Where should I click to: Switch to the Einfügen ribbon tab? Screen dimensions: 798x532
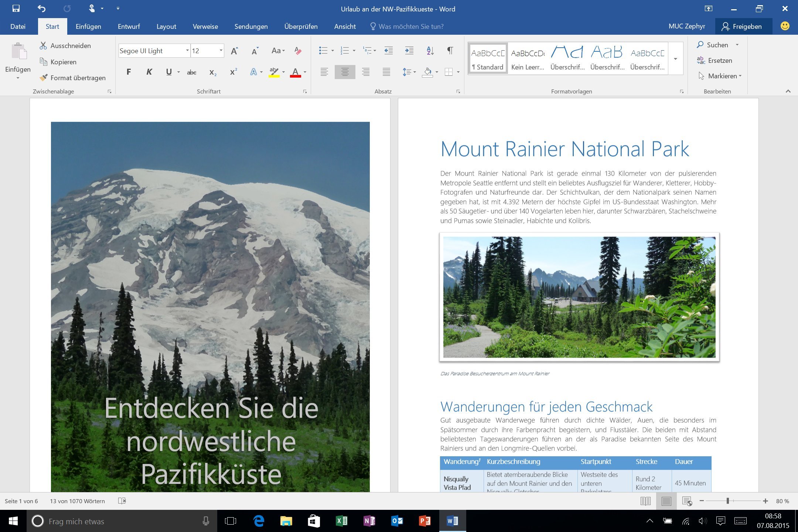coord(88,26)
